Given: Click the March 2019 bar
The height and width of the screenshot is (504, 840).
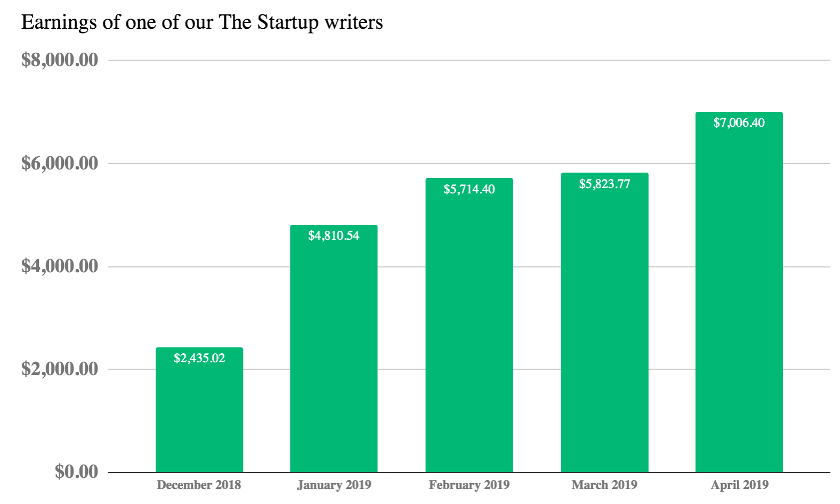Looking at the screenshot, I should [x=604, y=322].
